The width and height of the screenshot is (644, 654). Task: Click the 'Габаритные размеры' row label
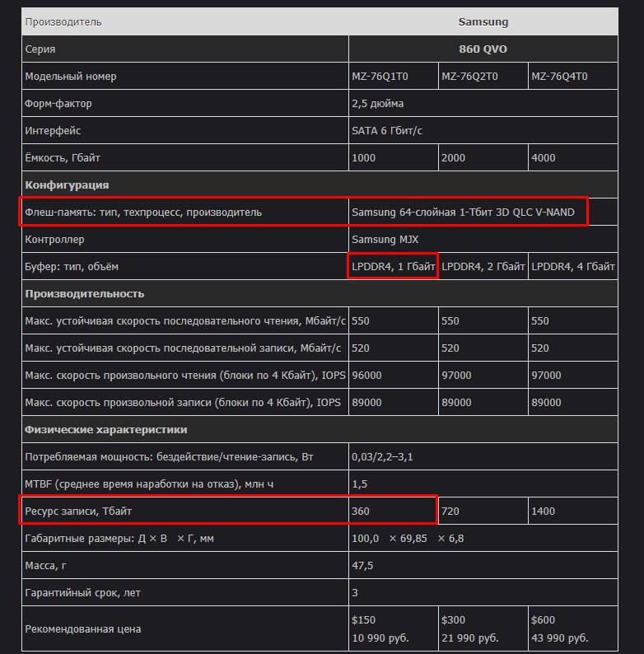(x=119, y=539)
